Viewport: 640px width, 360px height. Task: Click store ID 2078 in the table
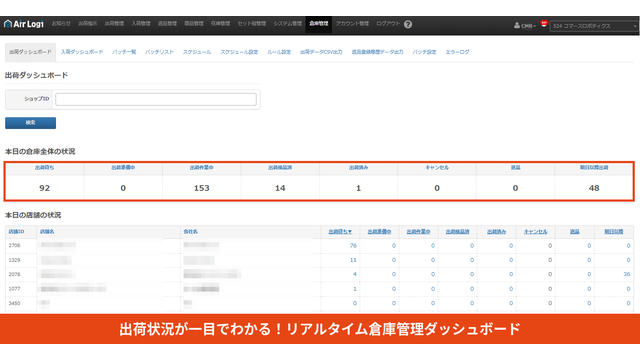tap(14, 274)
